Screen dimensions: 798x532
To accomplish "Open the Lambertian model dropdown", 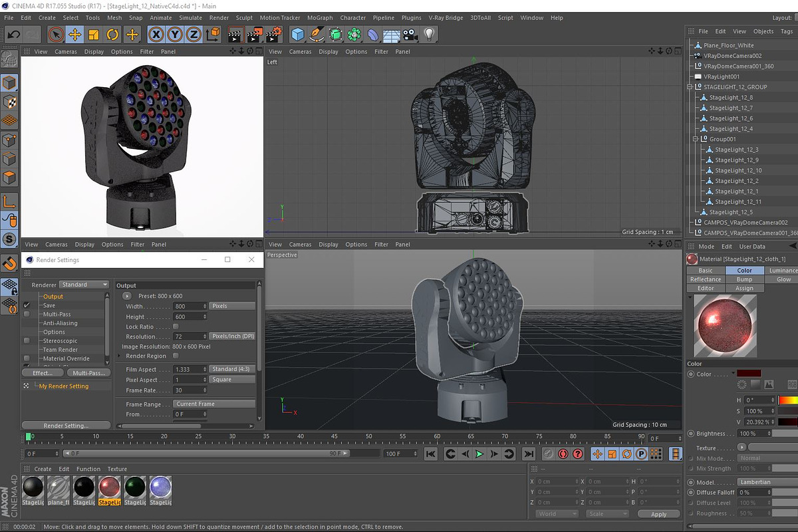I will [x=767, y=482].
